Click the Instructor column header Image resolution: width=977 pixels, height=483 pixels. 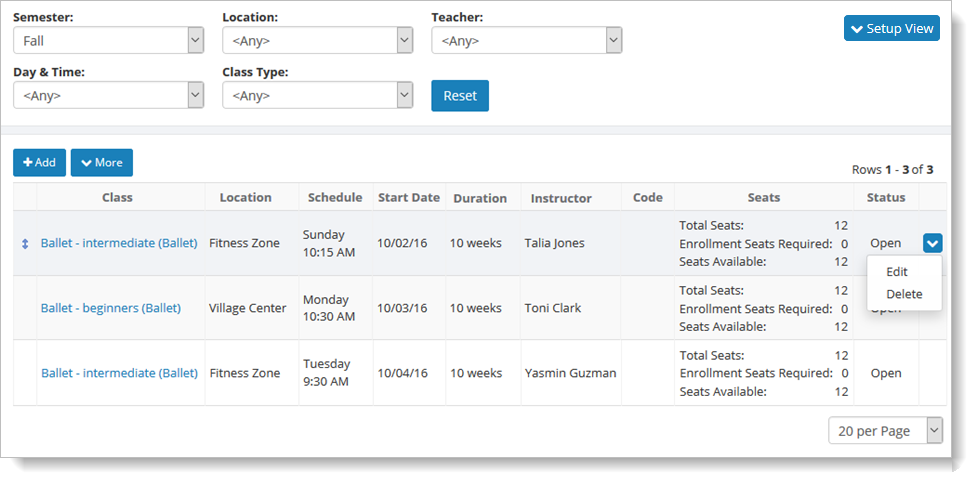click(561, 198)
